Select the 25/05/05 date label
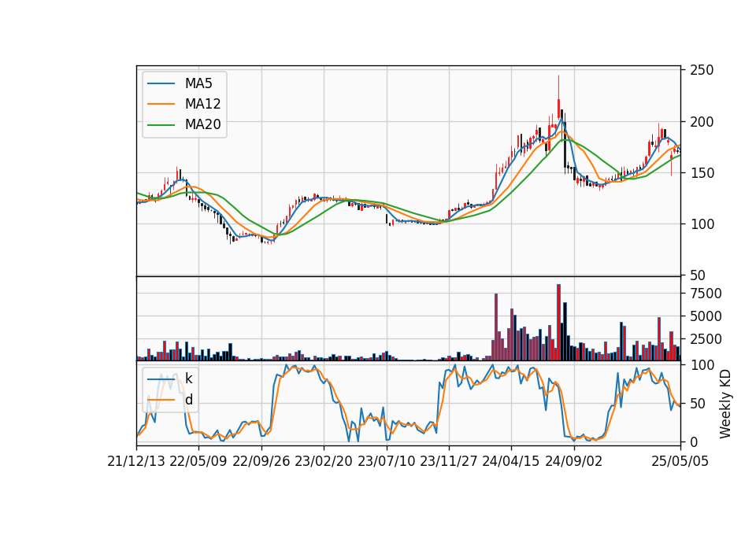The width and height of the screenshot is (756, 543). tap(680, 462)
